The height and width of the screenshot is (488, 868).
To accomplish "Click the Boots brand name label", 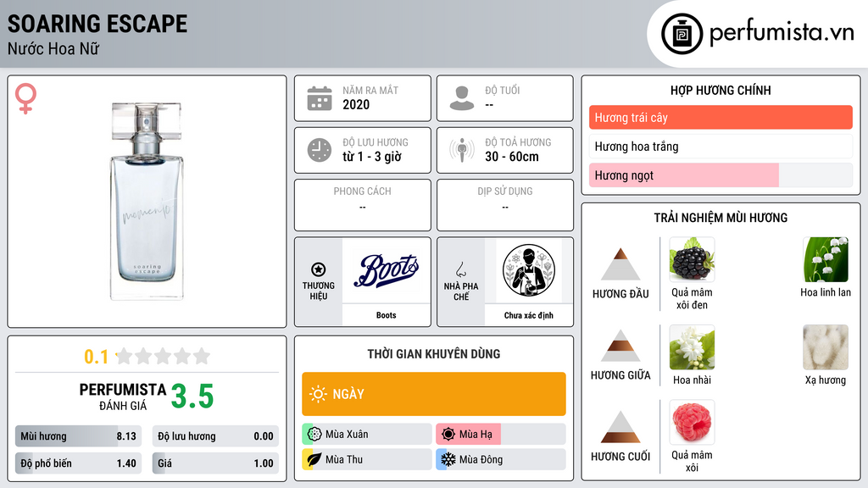I will click(x=386, y=315).
